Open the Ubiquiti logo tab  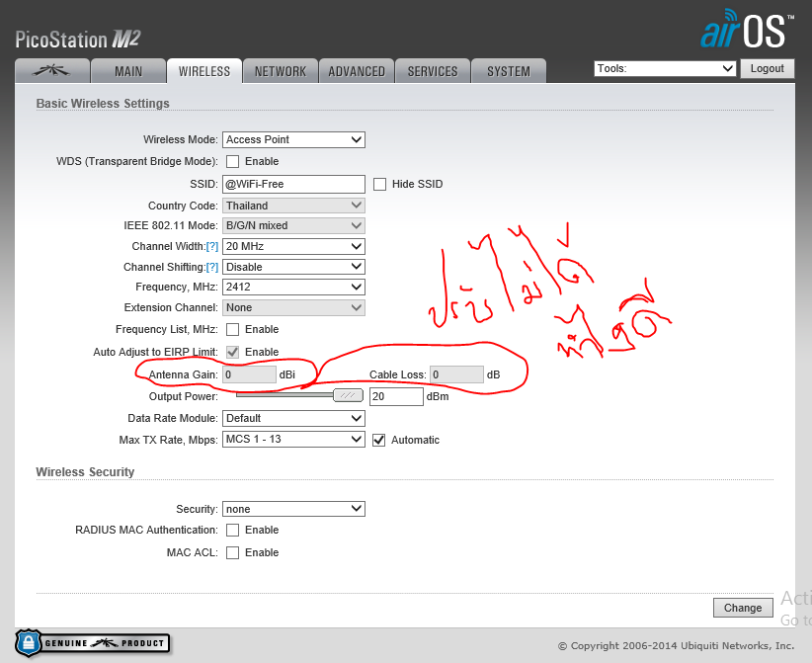(52, 71)
